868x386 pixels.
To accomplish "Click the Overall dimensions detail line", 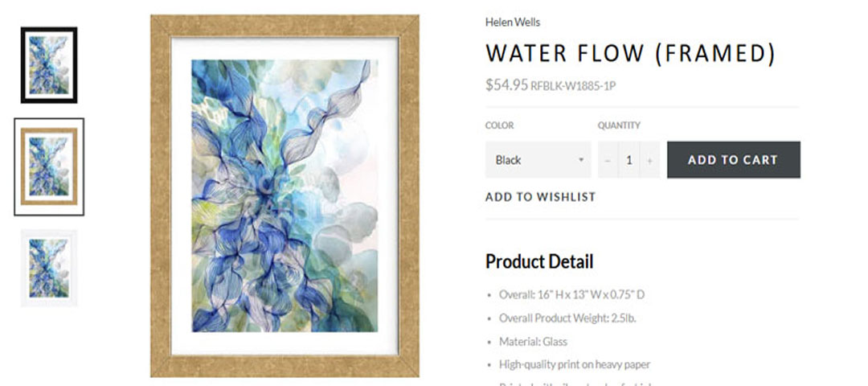I will tap(571, 295).
